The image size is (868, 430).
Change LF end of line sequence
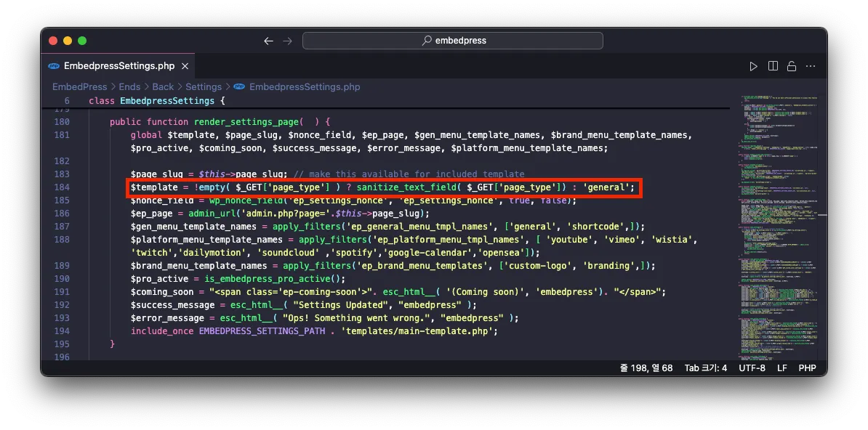pos(781,368)
